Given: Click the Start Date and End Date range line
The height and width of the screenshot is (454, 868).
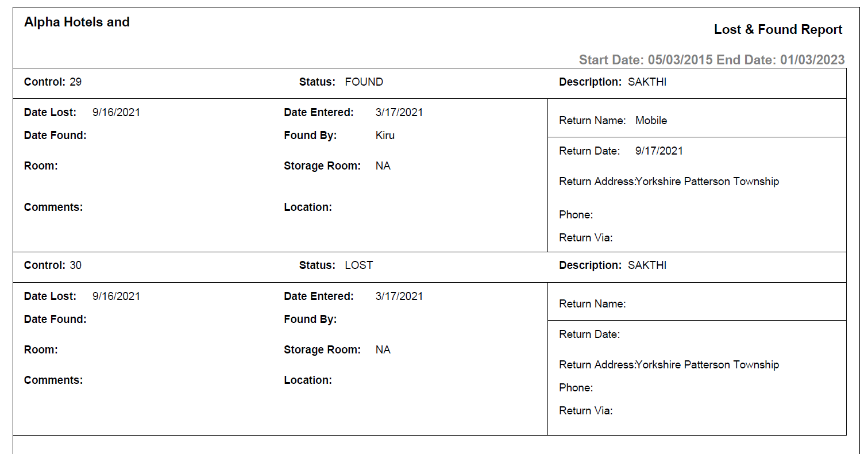Looking at the screenshot, I should [711, 60].
